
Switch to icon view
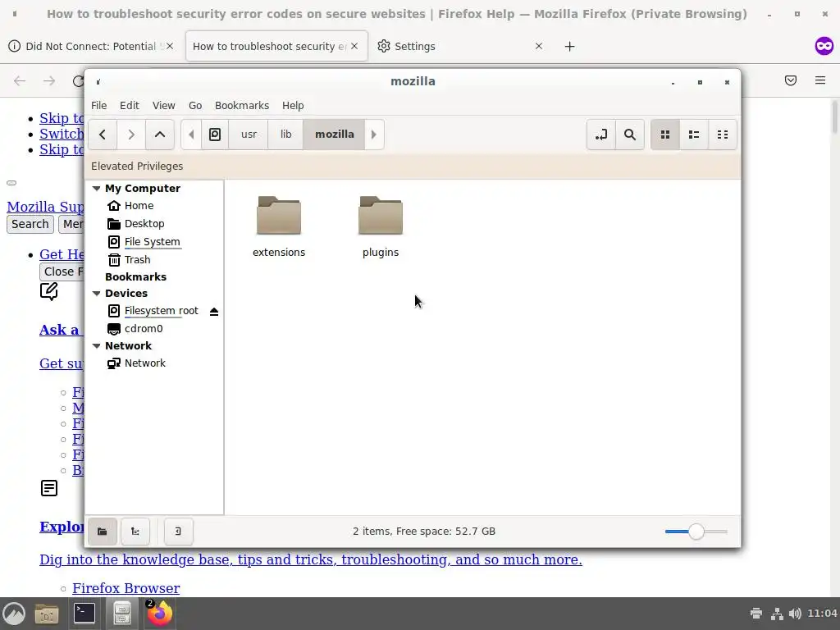pos(665,135)
